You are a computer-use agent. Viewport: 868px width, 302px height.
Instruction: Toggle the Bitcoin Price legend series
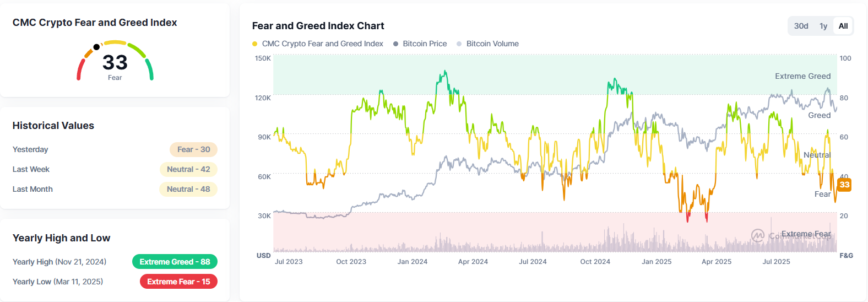click(x=425, y=44)
